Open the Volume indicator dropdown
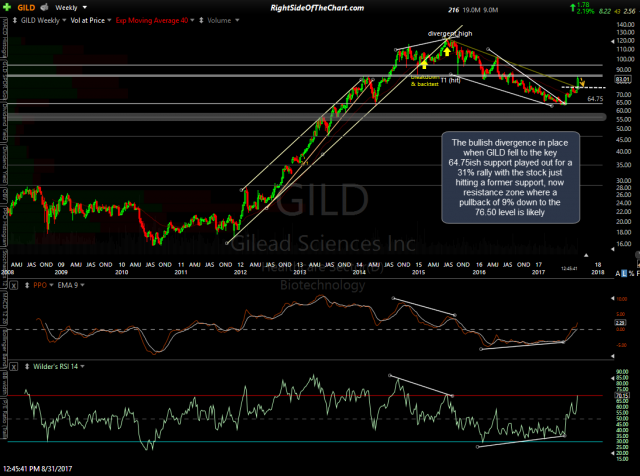The height and width of the screenshot is (476, 640). [x=223, y=20]
